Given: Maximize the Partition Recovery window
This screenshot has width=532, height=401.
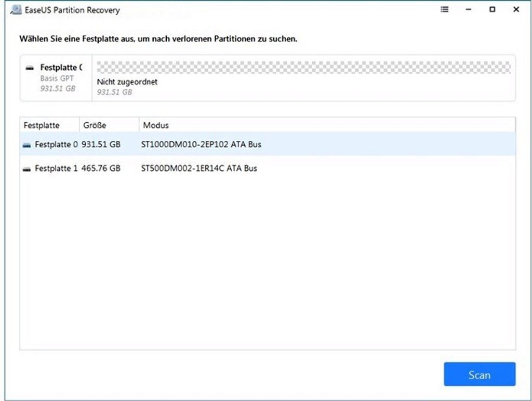Looking at the screenshot, I should (492, 10).
